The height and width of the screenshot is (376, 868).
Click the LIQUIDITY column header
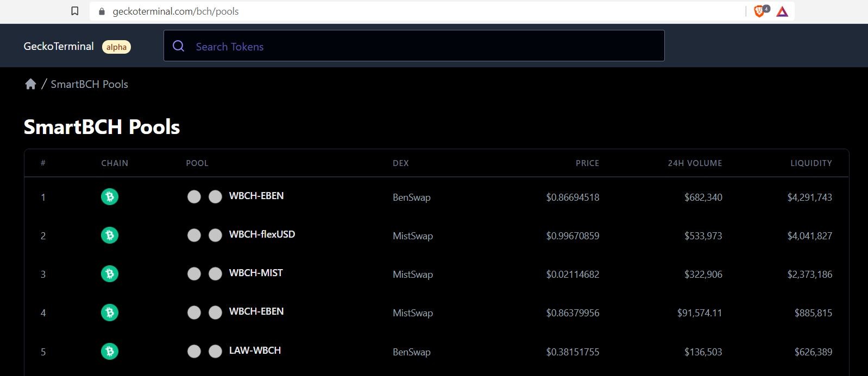click(x=811, y=163)
